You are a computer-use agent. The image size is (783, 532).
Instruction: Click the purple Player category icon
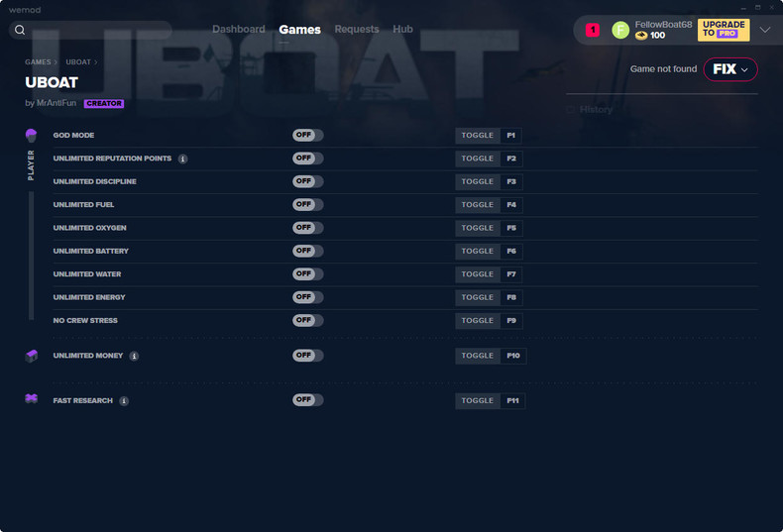pyautogui.click(x=31, y=136)
